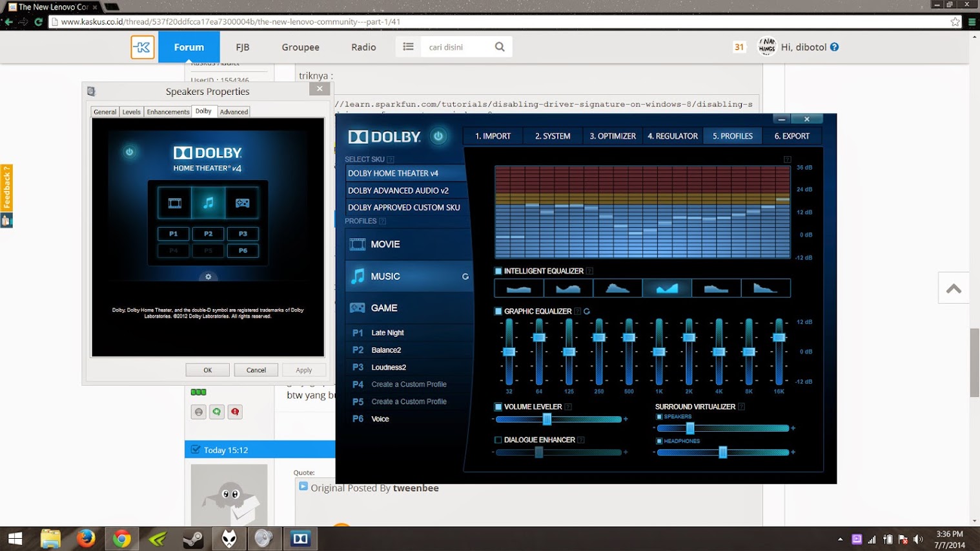
Task: Bookmark page with the Chrome star icon
Action: [955, 21]
